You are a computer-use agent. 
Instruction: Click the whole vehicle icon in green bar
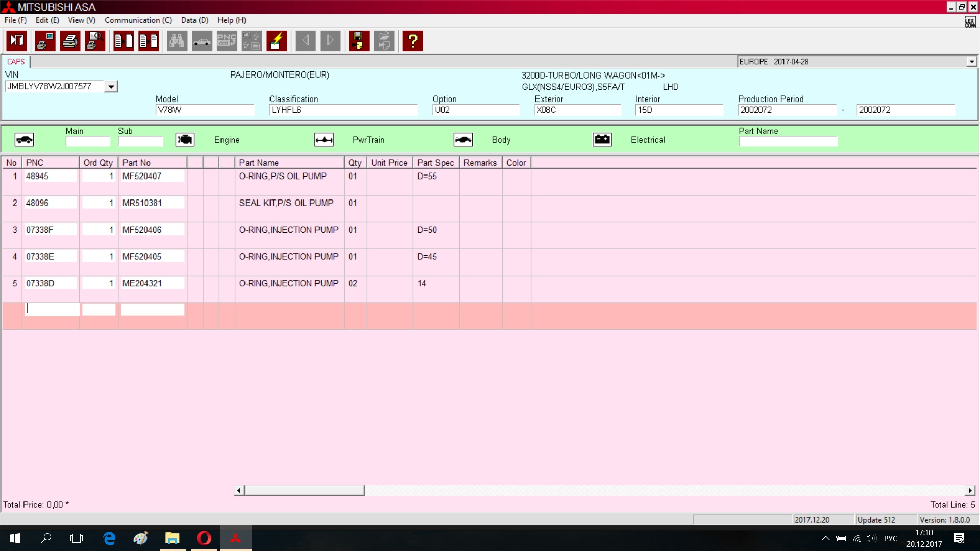(24, 140)
